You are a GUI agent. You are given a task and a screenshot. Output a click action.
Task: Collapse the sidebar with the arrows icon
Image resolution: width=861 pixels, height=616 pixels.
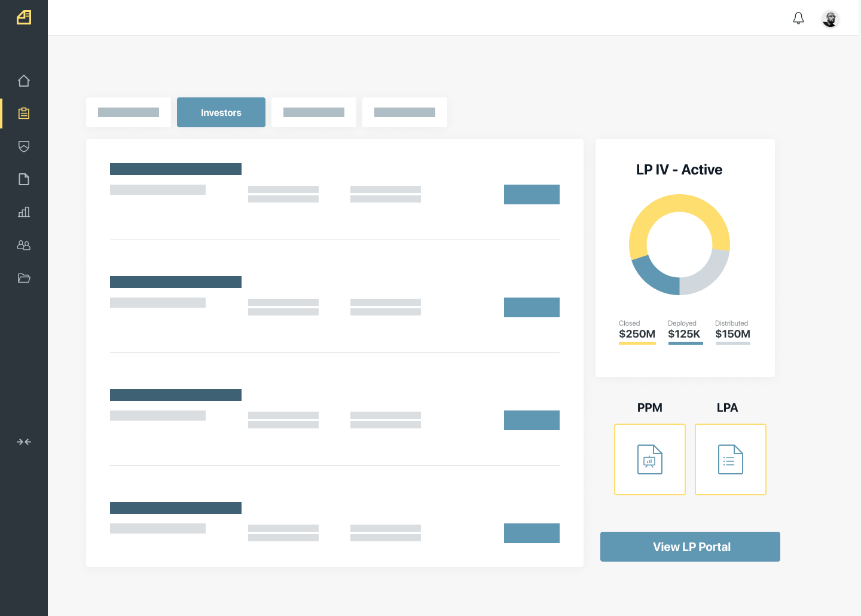[24, 442]
